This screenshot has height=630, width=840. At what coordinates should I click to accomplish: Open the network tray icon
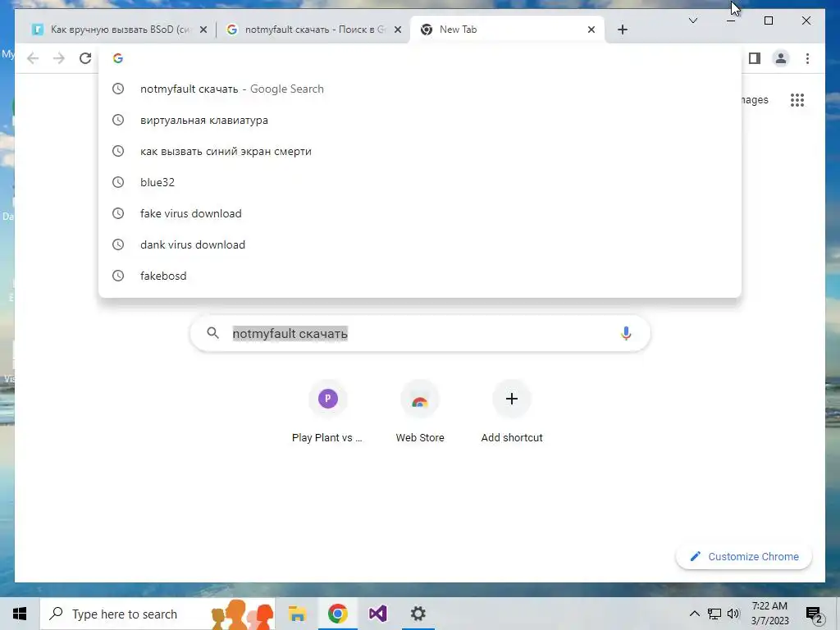click(714, 614)
